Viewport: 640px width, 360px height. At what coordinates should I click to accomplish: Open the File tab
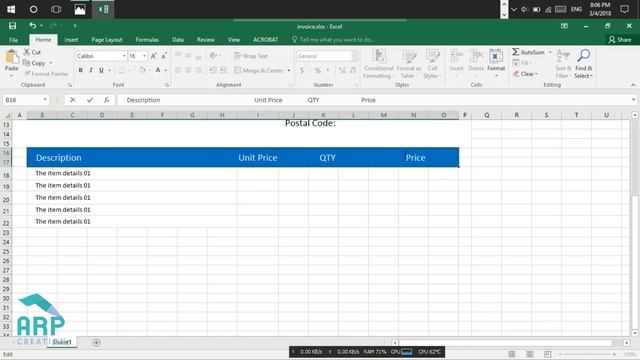coord(13,40)
